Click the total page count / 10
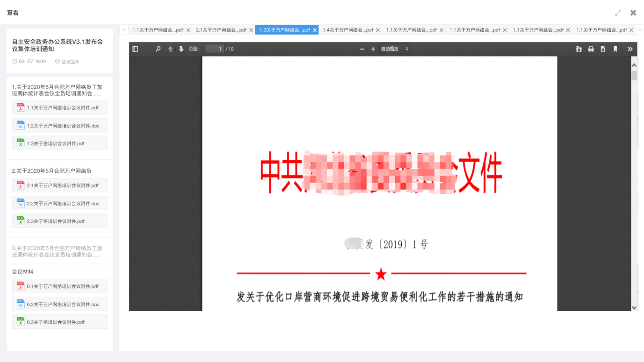Screen dimensions: 644x362 230,49
